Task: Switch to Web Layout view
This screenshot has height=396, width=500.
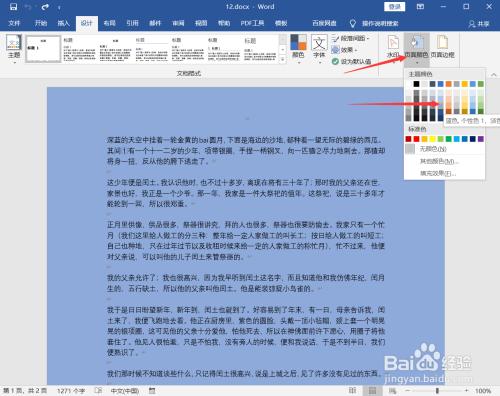Action: [x=392, y=390]
